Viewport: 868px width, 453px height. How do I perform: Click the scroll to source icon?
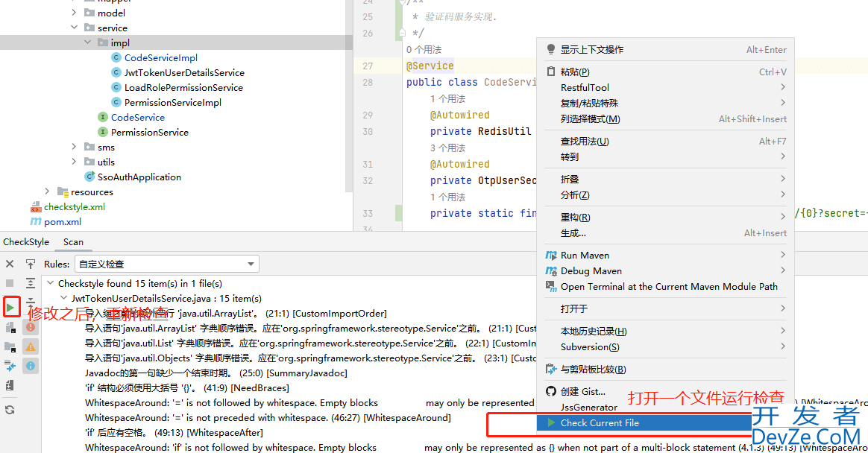click(x=31, y=264)
